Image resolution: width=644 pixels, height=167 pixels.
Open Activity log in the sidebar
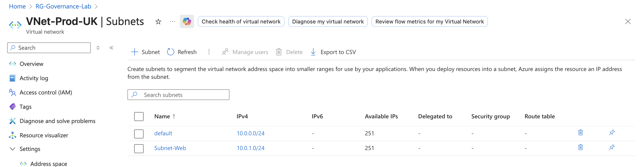[x=34, y=78]
